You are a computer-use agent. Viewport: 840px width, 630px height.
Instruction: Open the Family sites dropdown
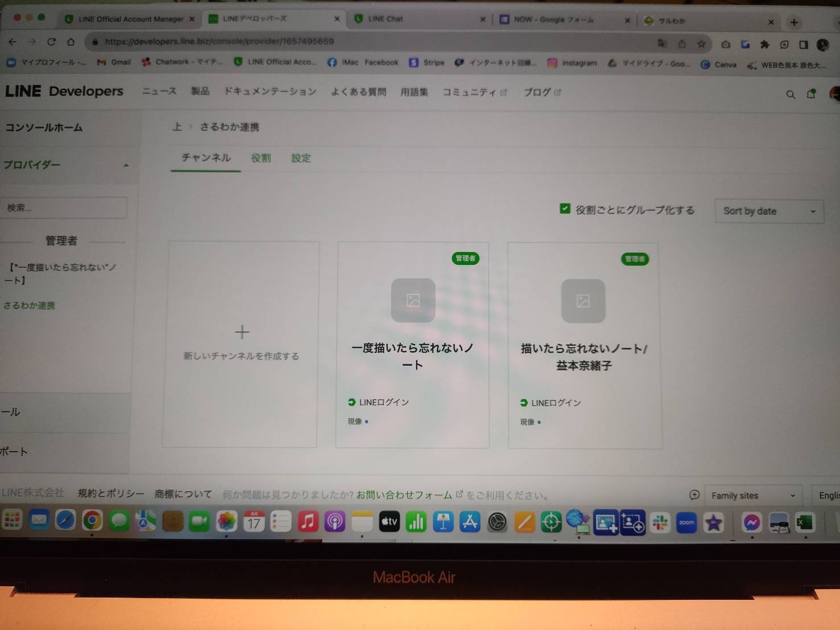coord(753,495)
